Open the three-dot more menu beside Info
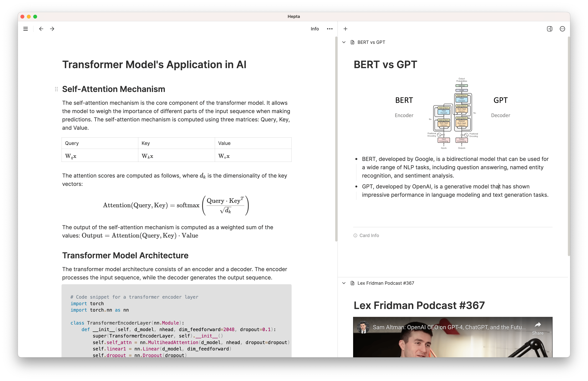Screen dimensions: 588x381 click(x=330, y=29)
